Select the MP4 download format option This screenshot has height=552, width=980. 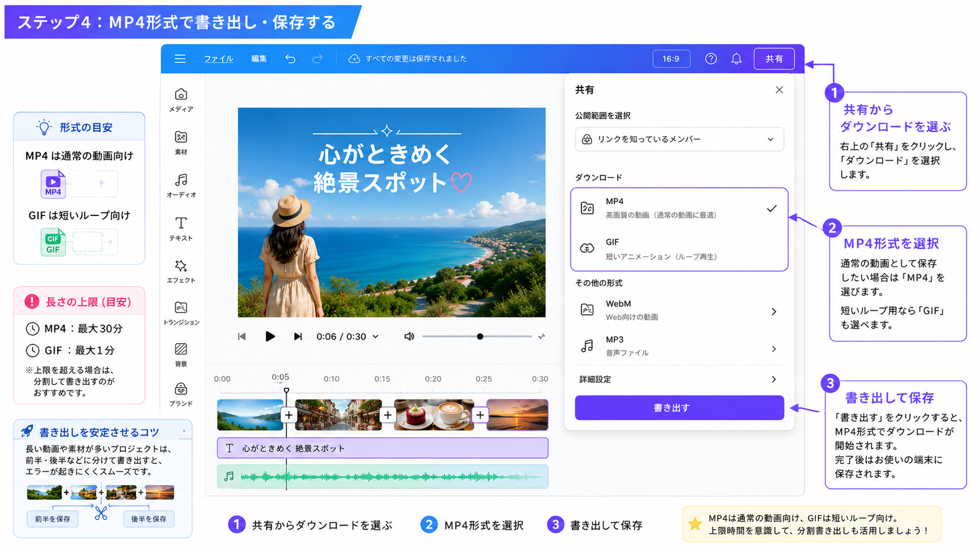[679, 208]
